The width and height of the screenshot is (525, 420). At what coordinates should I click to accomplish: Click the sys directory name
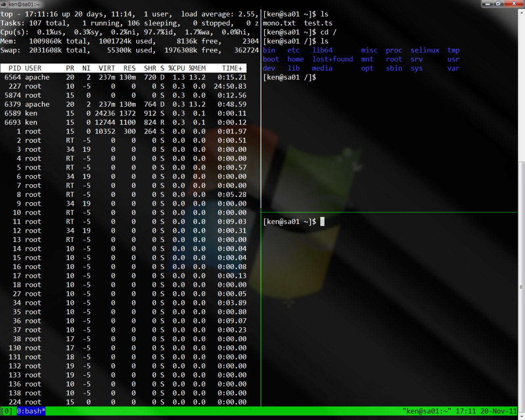417,68
